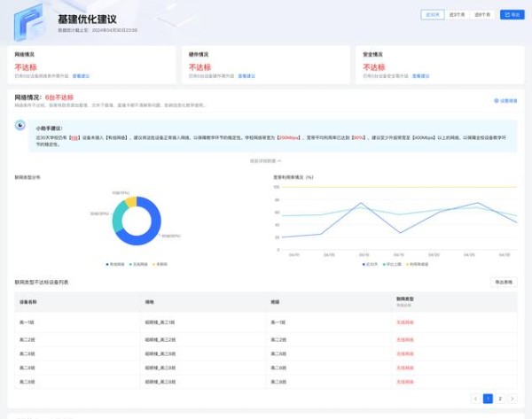
Task: Go to the previous page arrow in pagination
Action: click(475, 399)
